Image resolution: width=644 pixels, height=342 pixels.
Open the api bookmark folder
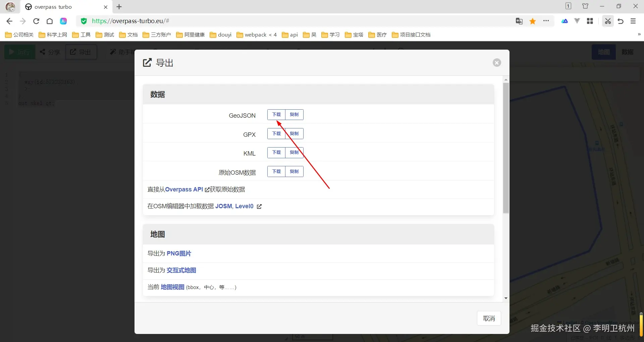click(x=290, y=35)
